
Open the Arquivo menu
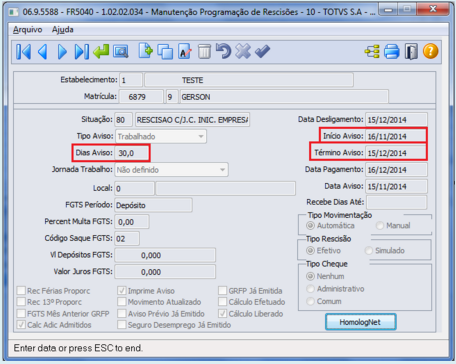tap(28, 30)
